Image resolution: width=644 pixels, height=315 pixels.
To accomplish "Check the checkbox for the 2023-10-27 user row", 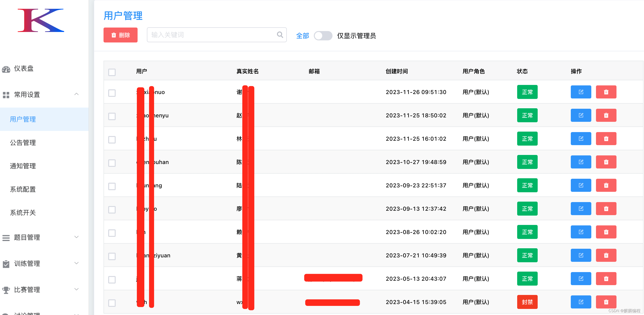I will tap(112, 163).
